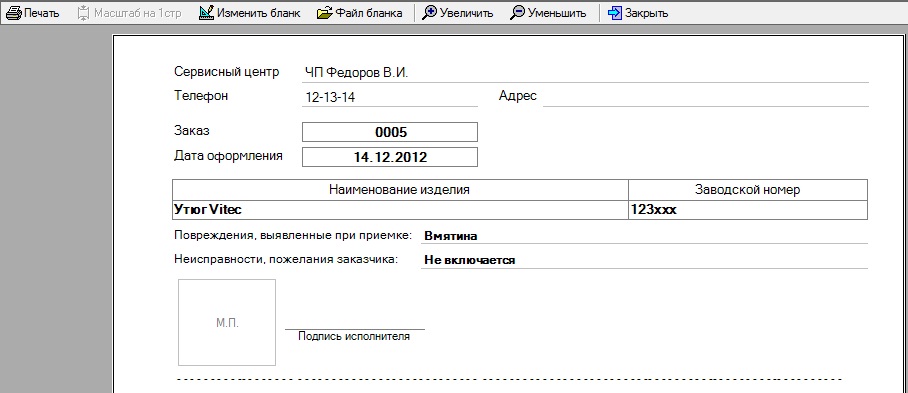Click the Печать label text
The height and width of the screenshot is (393, 908).
(x=42, y=13)
